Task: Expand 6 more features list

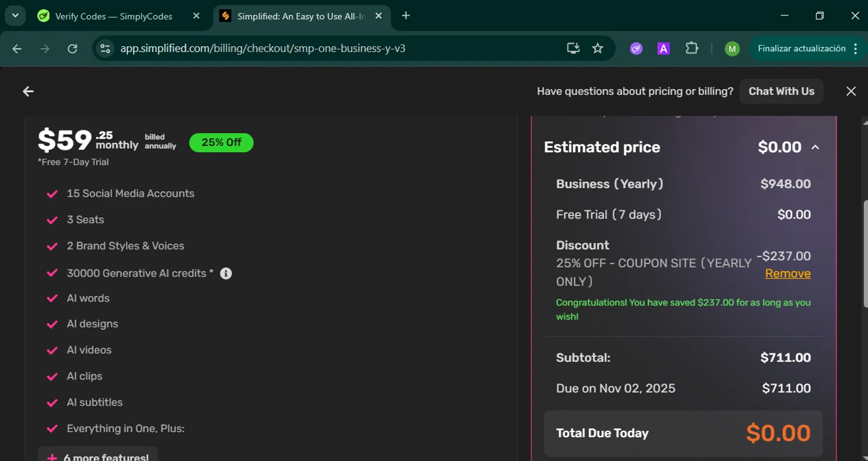Action: 98,456
